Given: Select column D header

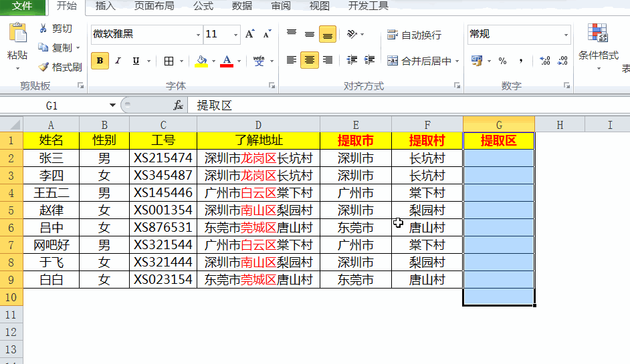Looking at the screenshot, I should (258, 125).
